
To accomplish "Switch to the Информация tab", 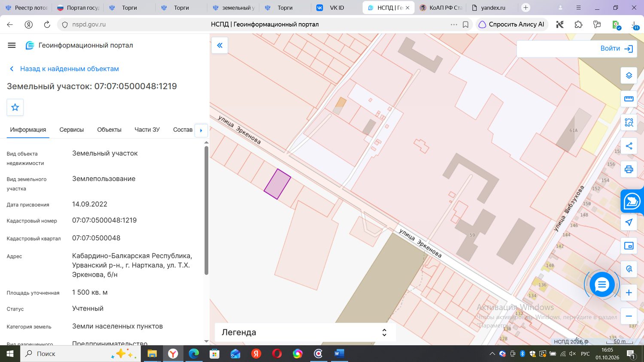I will tap(28, 130).
